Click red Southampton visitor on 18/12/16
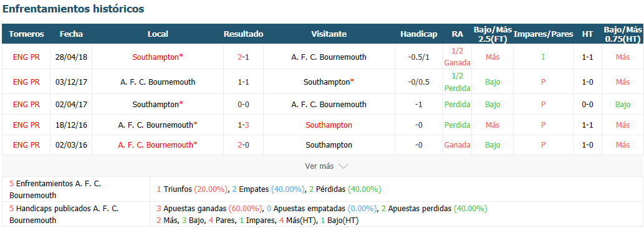644x228 pixels. [x=329, y=125]
